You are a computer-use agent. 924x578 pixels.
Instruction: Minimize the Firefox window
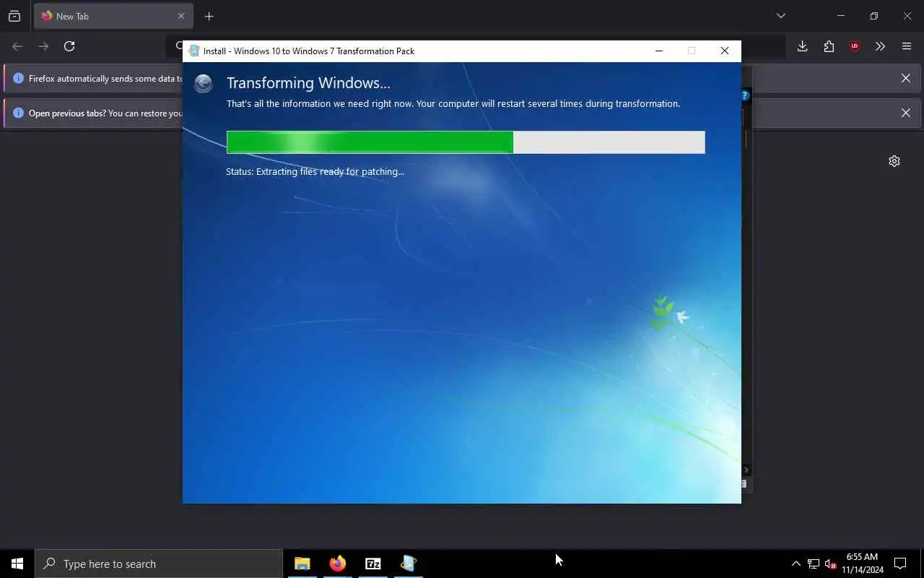tap(840, 16)
